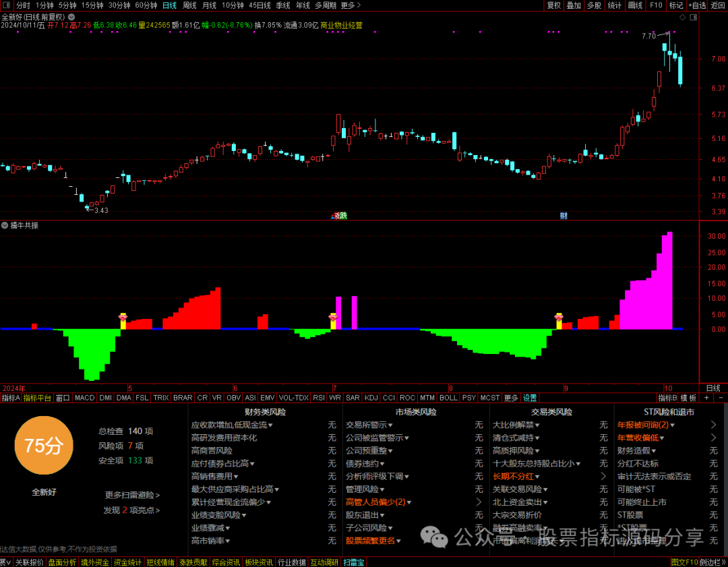This screenshot has width=728, height=567.
Task: Select RSI indicator
Action: (318, 398)
